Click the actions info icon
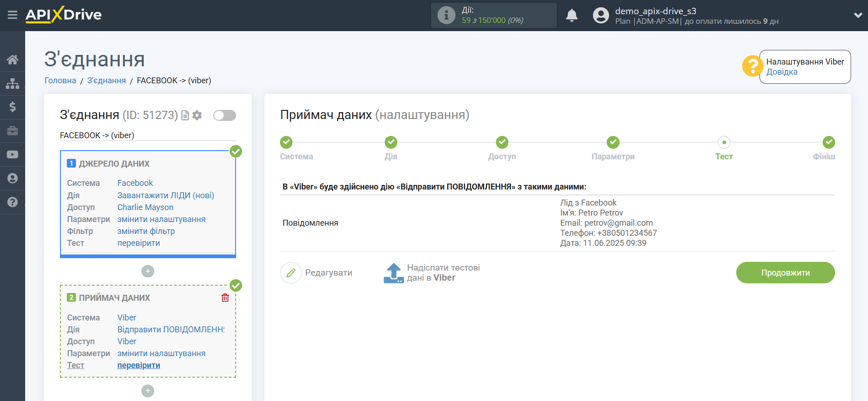The height and width of the screenshot is (401, 868). pos(446,15)
